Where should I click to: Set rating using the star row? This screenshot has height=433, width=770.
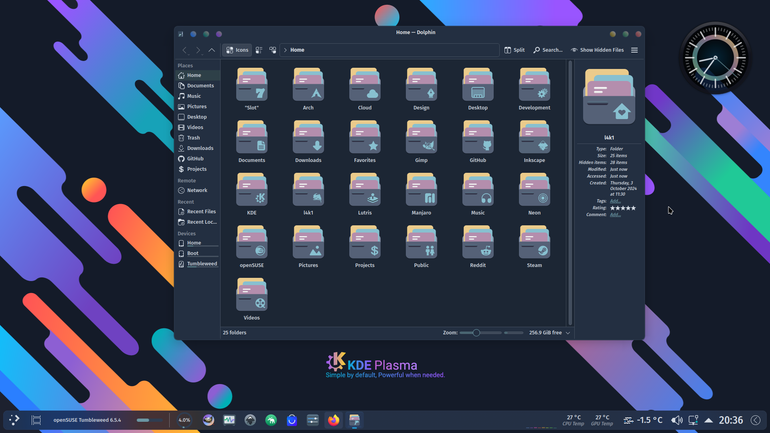point(623,208)
